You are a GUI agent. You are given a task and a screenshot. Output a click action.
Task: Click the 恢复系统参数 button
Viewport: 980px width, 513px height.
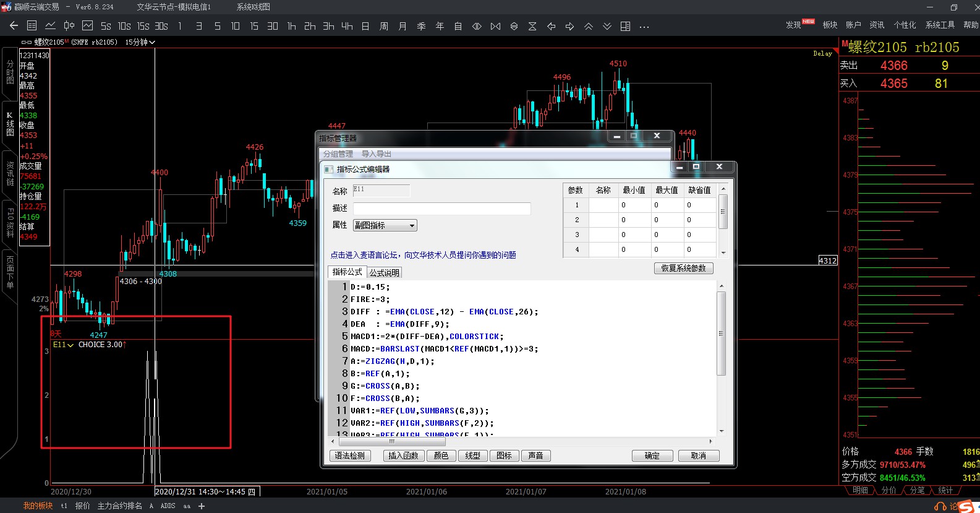coord(683,269)
